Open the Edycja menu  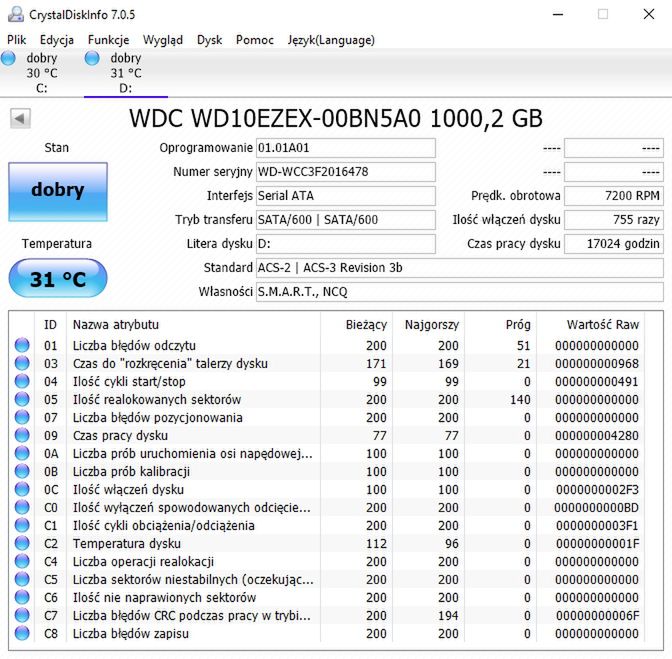tap(57, 40)
